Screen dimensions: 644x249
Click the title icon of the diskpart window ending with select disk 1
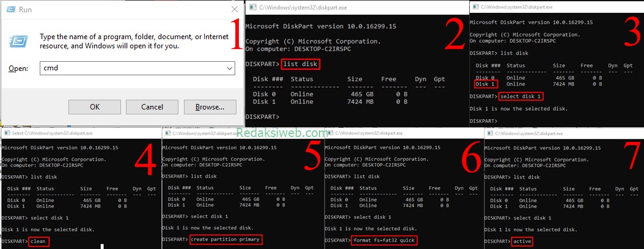475,7
